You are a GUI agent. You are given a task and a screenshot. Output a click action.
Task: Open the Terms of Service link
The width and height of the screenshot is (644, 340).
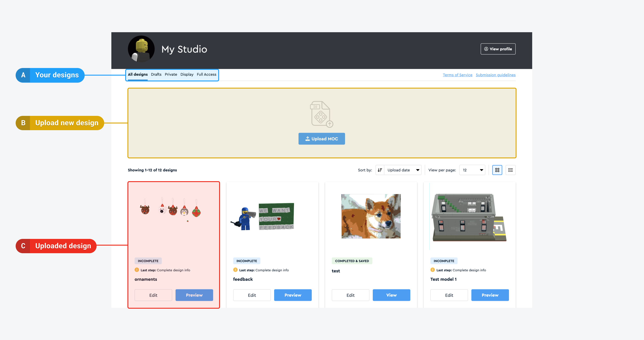click(x=458, y=75)
